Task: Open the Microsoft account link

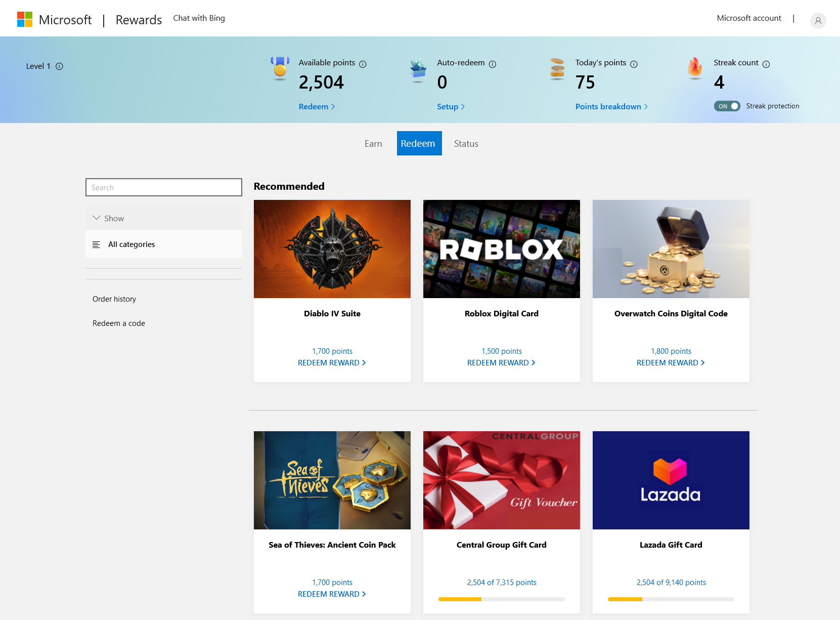Action: (749, 18)
